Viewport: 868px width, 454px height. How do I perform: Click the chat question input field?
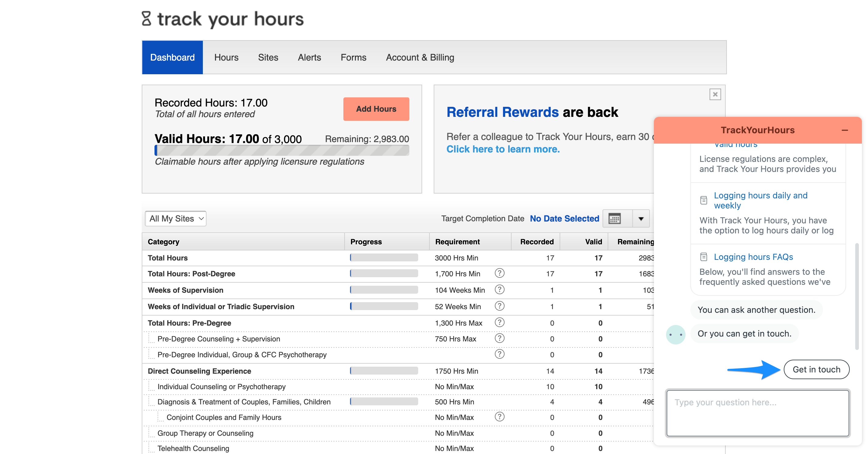(758, 413)
